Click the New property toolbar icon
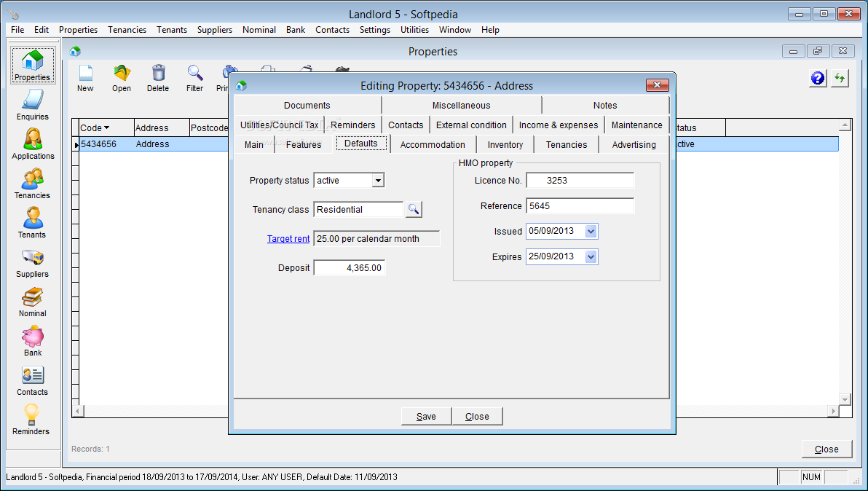 click(85, 73)
